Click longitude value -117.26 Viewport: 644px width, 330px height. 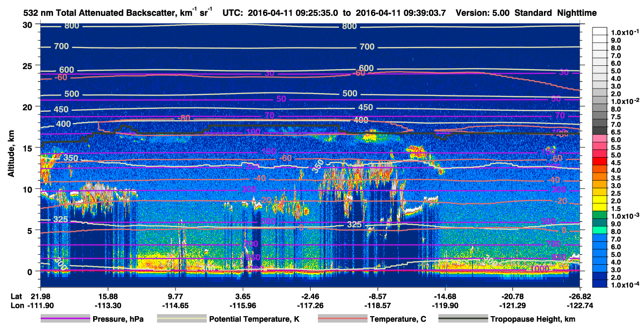coord(310,305)
